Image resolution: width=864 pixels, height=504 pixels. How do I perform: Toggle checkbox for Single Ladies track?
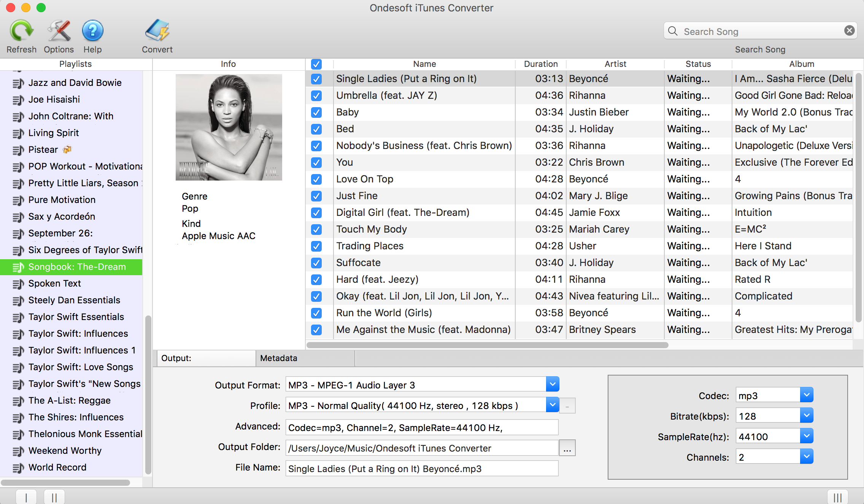pos(316,79)
